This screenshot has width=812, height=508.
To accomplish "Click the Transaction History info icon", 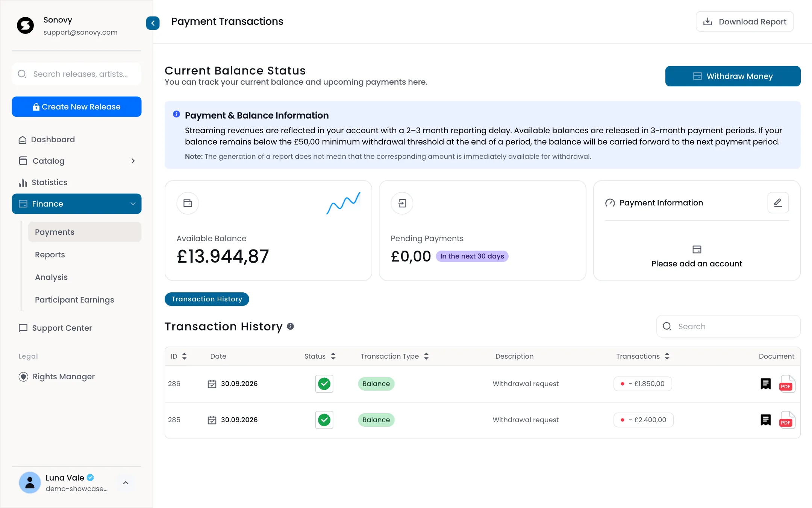I will 291,326.
